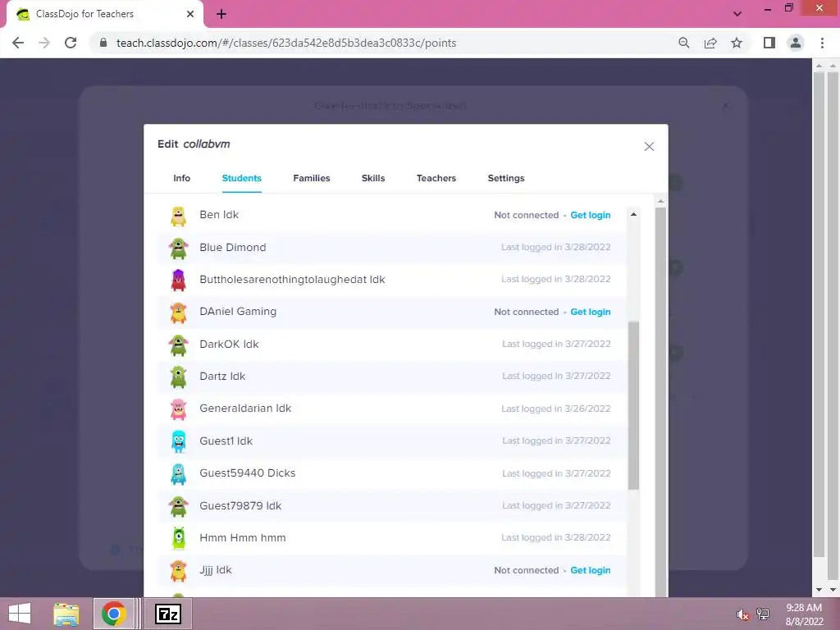Click Blue Dimond's last logged in date
The height and width of the screenshot is (630, 840).
tap(555, 247)
